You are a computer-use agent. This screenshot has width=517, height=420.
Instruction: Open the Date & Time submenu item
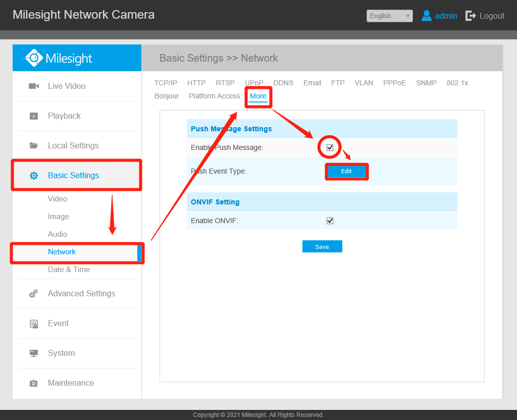[x=69, y=270]
